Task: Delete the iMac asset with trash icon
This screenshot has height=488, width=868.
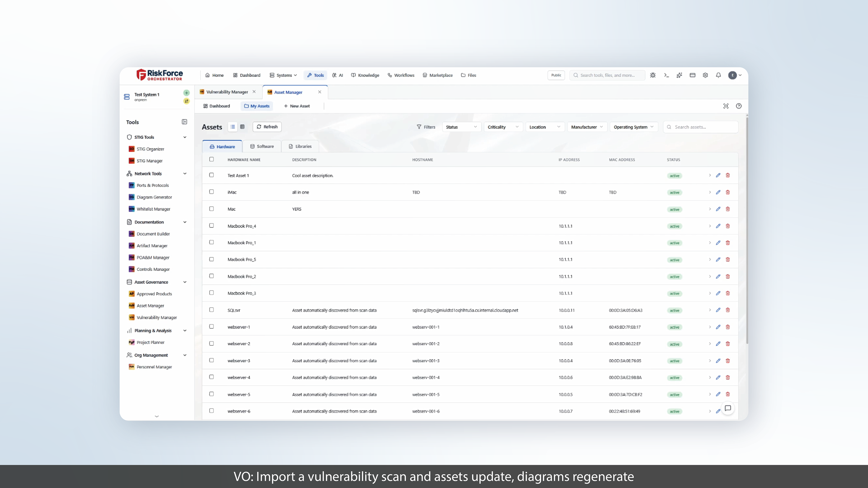Action: tap(728, 192)
